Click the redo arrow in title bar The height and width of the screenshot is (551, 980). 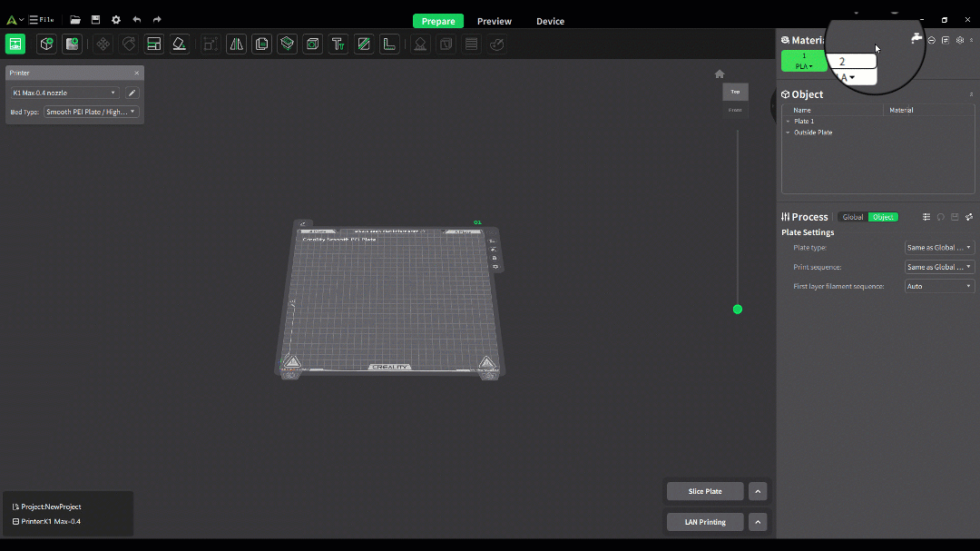tap(157, 20)
